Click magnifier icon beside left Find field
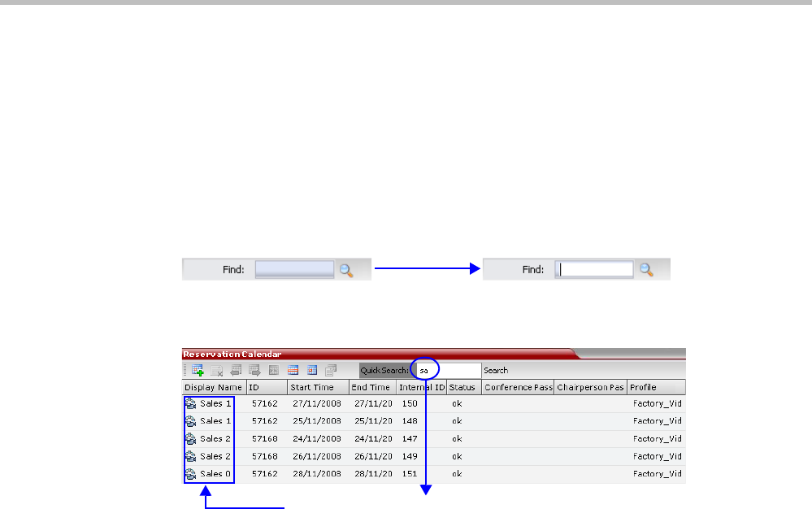The width and height of the screenshot is (812, 509). 346,270
